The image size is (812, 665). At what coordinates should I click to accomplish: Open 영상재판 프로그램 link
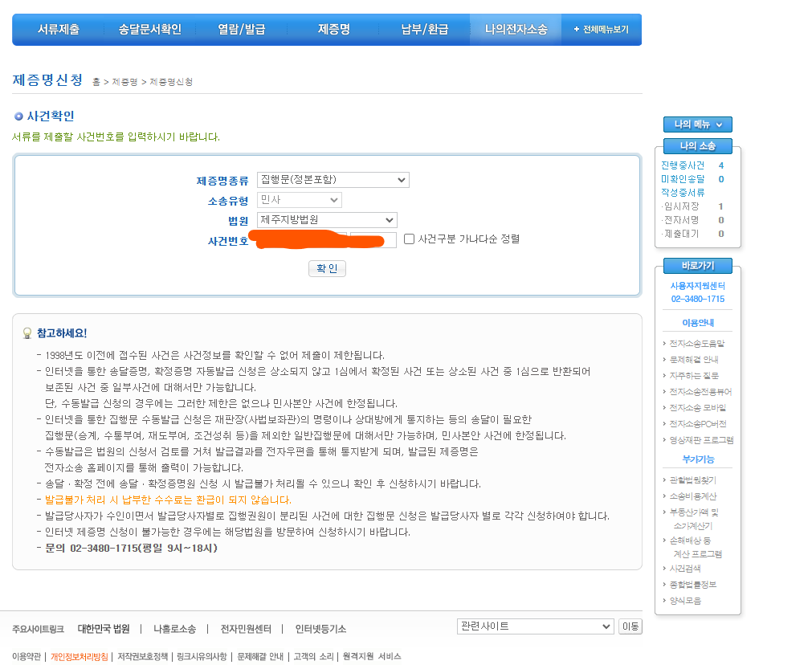point(701,439)
